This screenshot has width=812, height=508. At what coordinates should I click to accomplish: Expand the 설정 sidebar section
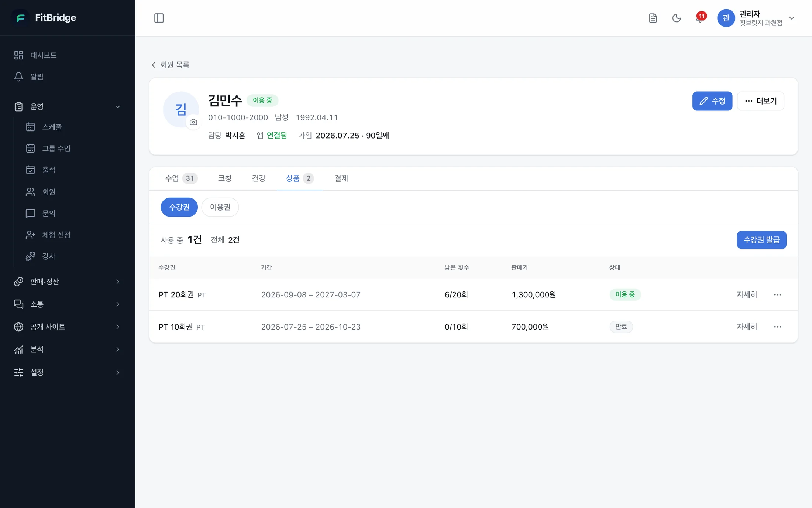point(68,372)
